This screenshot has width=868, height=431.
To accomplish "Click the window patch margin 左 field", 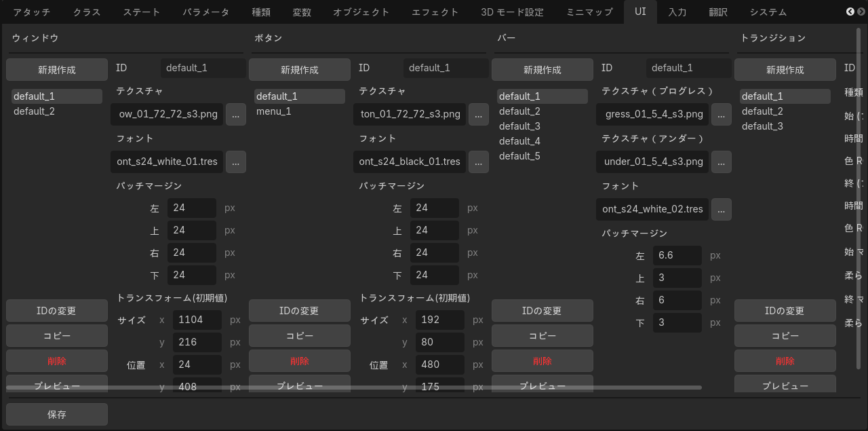I will (192, 208).
